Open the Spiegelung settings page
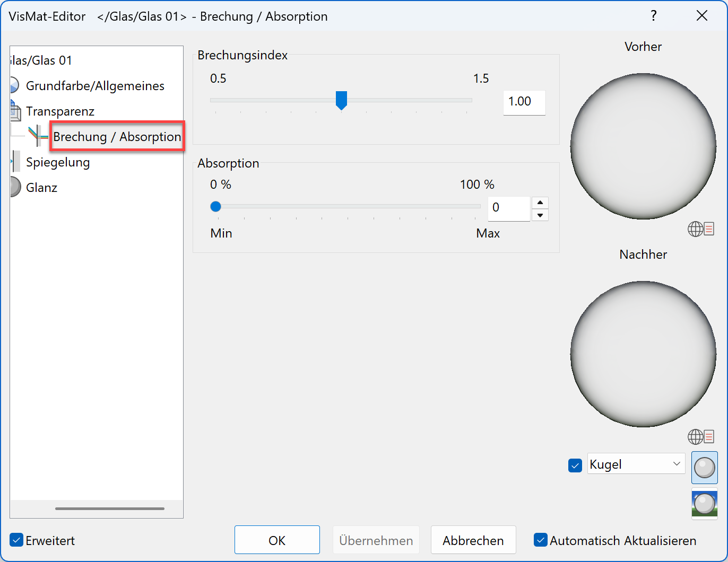 (58, 162)
